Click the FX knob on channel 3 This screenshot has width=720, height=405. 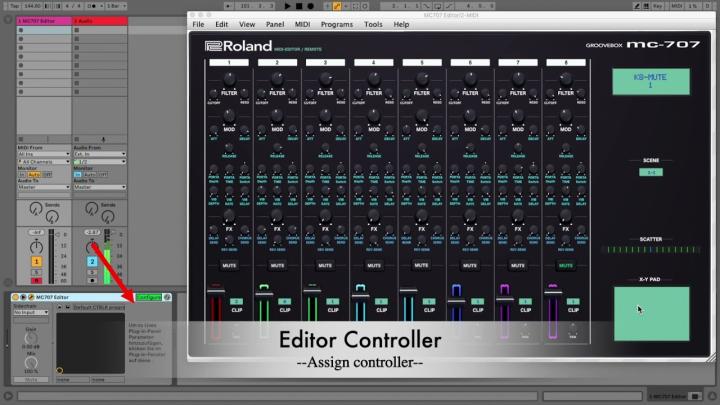tap(325, 215)
